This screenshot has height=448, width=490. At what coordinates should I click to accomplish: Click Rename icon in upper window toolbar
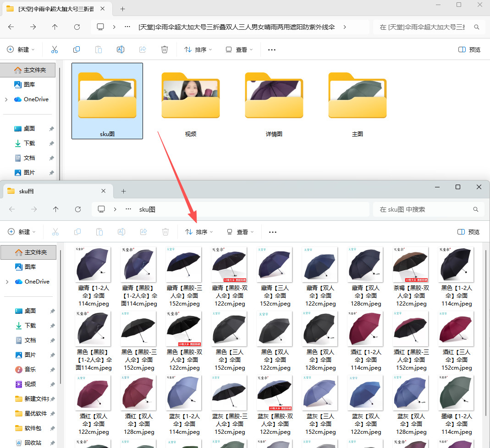120,49
